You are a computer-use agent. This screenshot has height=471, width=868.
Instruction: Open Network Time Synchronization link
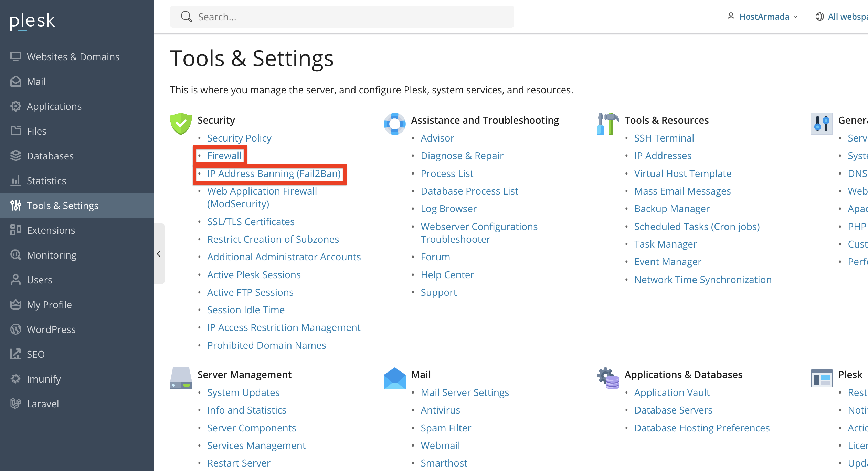703,280
